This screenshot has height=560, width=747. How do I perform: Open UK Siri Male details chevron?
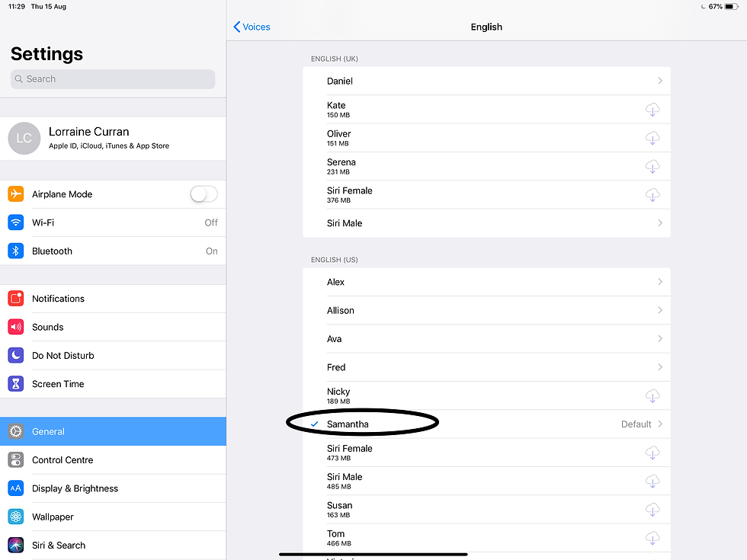[x=660, y=222]
